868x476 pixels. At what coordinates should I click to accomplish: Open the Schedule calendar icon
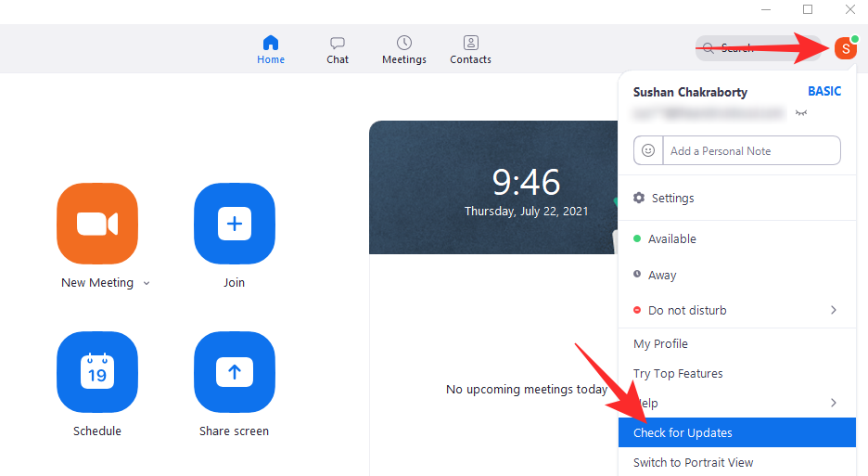point(97,372)
